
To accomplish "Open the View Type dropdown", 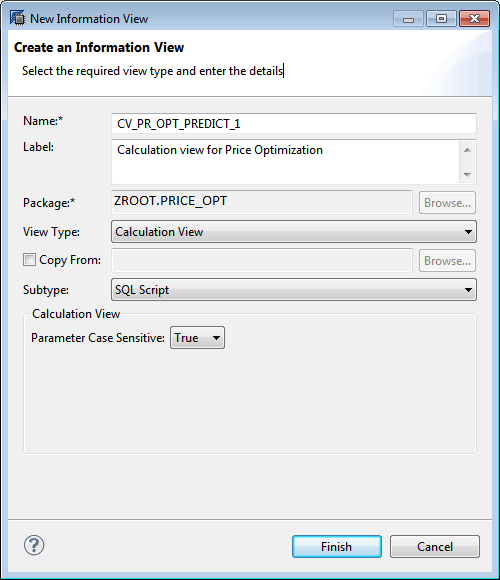I will pos(294,232).
